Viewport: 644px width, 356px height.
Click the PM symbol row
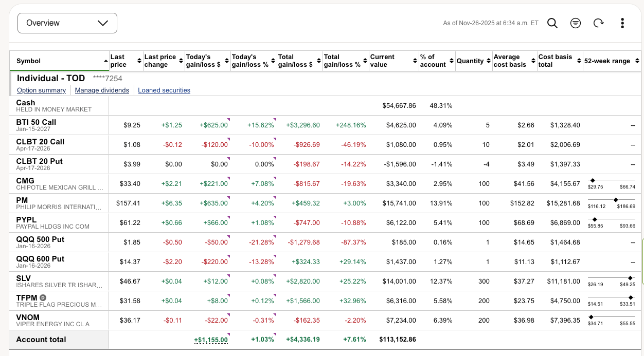(x=22, y=200)
